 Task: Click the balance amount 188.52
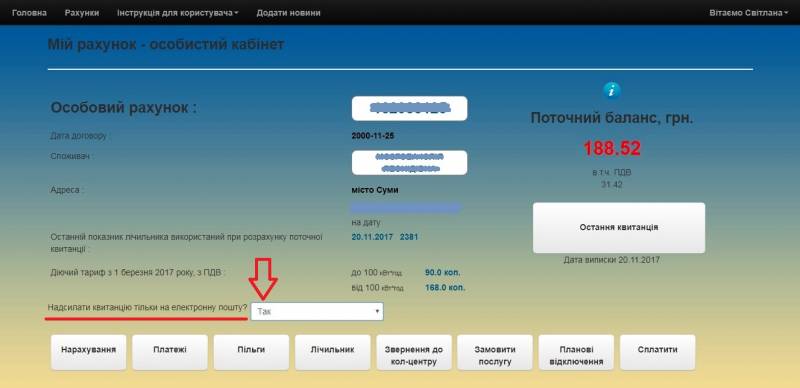point(612,149)
